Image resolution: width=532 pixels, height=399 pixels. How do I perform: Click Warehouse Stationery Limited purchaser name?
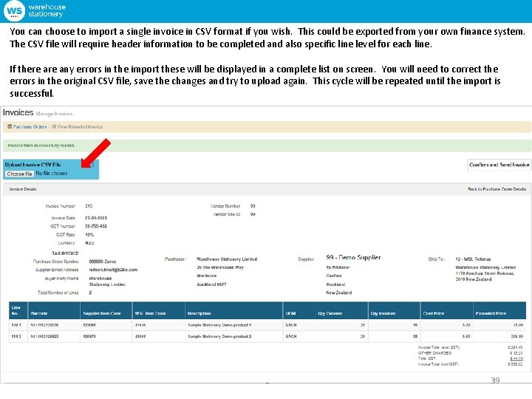227,259
